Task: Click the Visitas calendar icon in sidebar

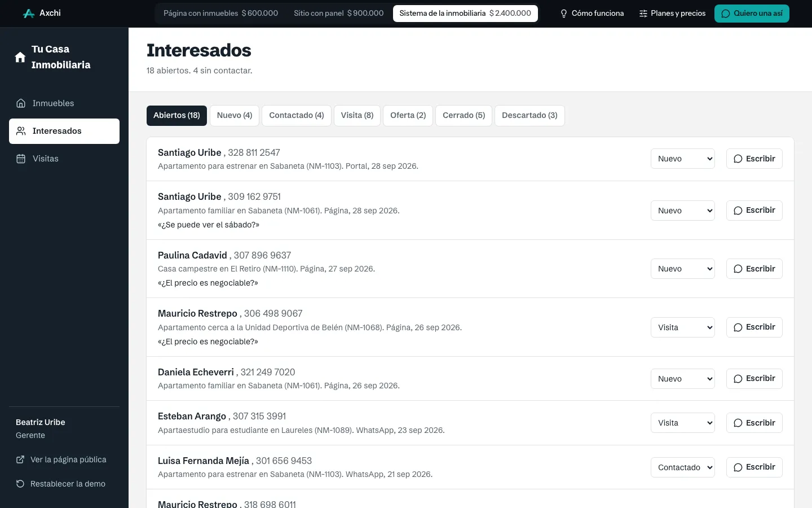Action: (21, 159)
